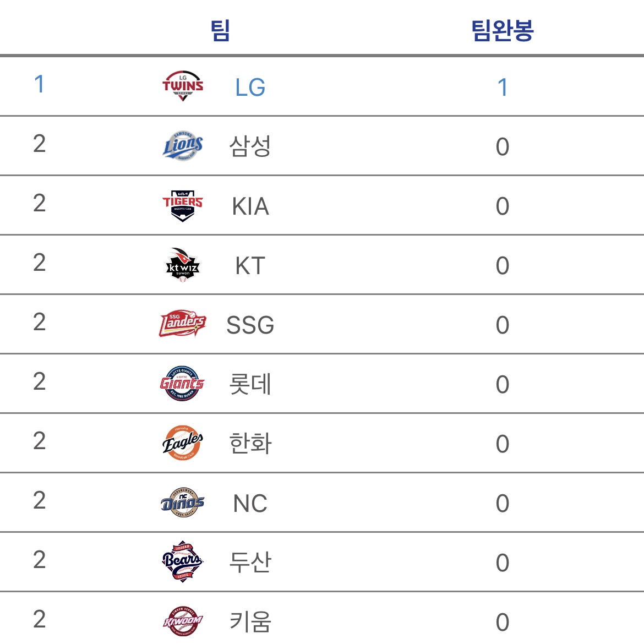Click the Hanwha Eagles logo

tap(183, 443)
